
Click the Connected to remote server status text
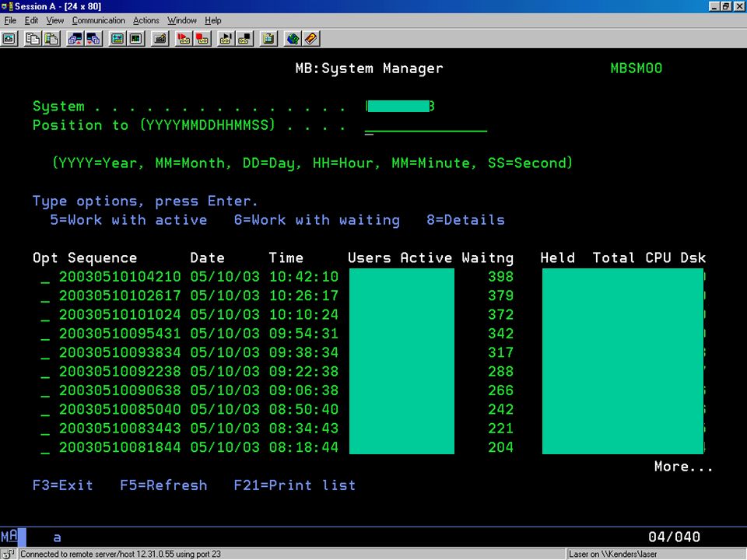click(121, 555)
